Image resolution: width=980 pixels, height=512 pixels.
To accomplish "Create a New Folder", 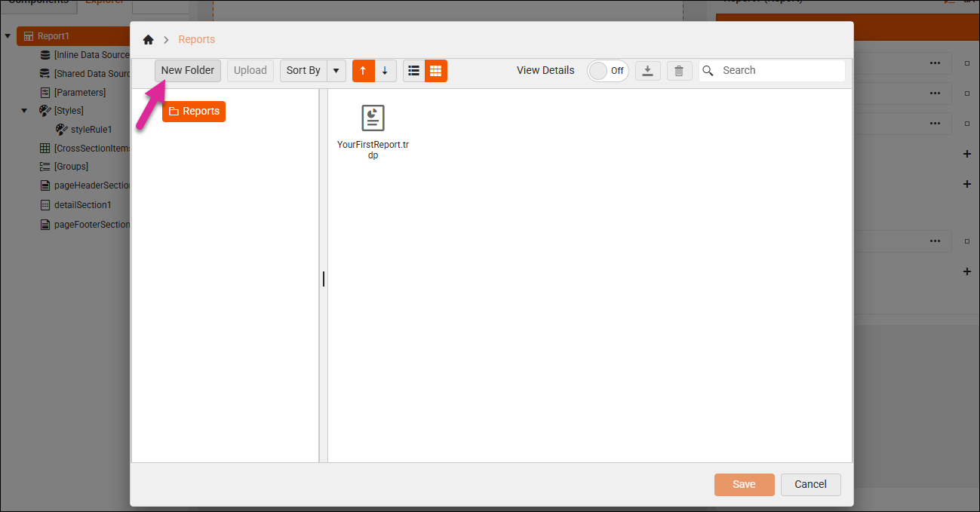I will (x=188, y=71).
